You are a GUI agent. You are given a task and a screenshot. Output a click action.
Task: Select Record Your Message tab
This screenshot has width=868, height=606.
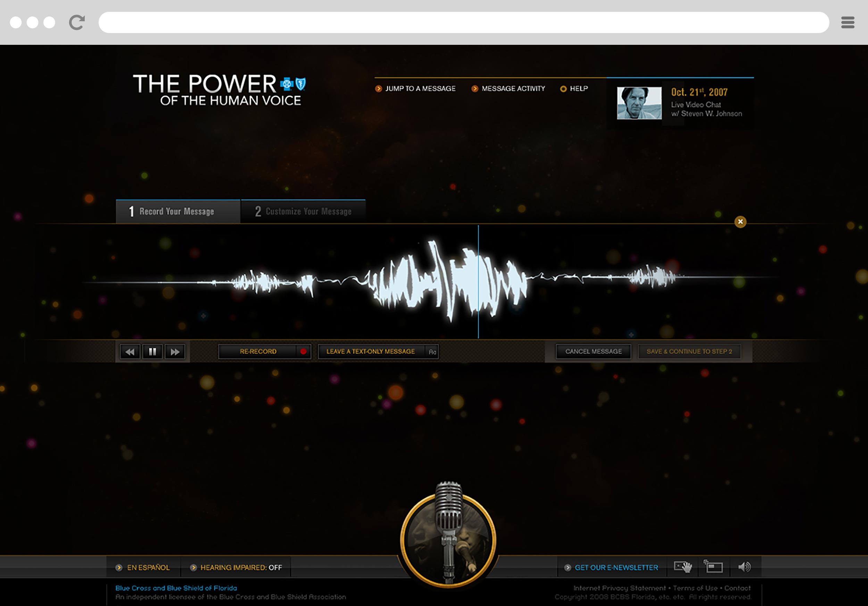178,212
